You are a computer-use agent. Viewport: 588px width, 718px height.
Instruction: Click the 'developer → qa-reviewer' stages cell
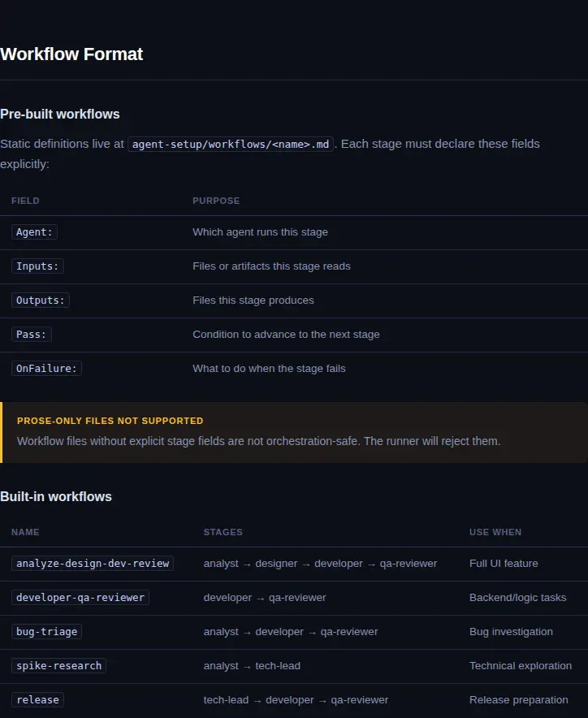(x=265, y=598)
